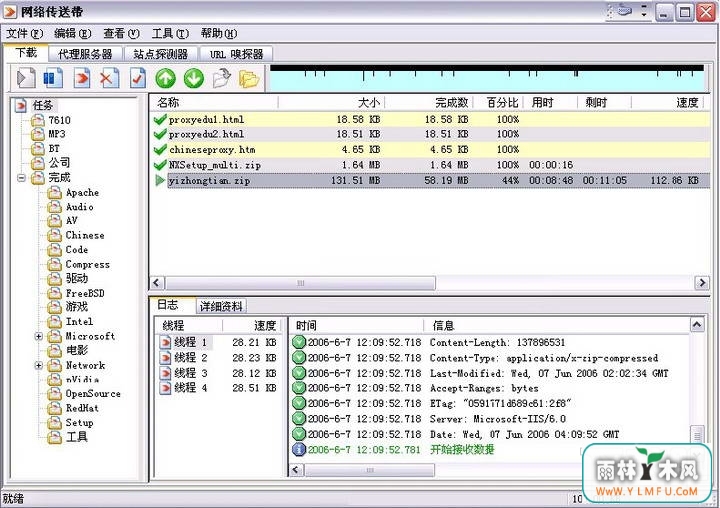
Task: Click the 完成数 column header
Action: pyautogui.click(x=429, y=102)
